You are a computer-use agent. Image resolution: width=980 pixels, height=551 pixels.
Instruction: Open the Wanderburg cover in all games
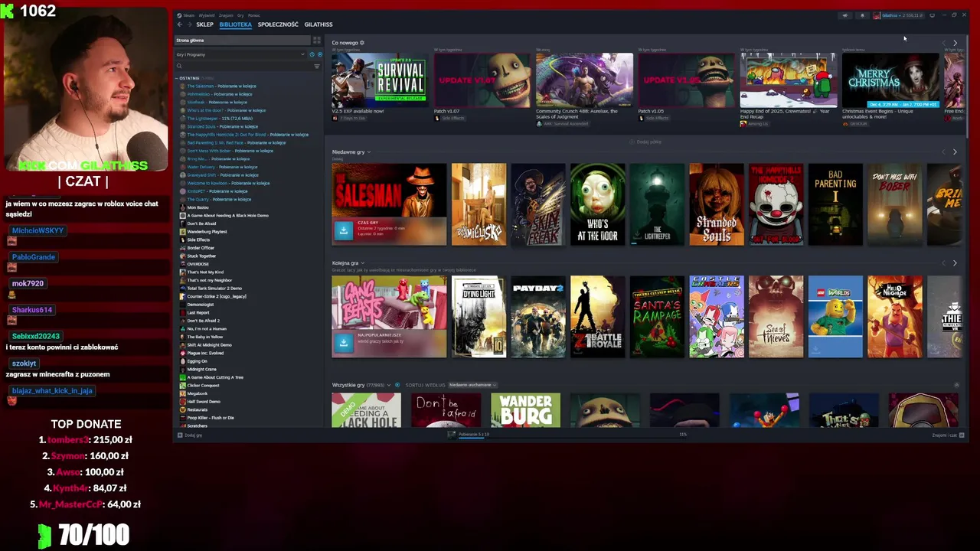point(525,410)
